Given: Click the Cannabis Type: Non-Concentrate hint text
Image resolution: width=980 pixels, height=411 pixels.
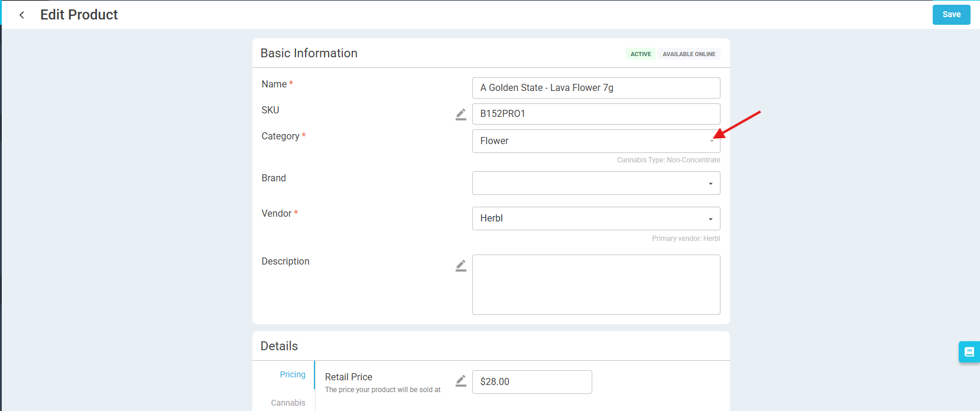Looking at the screenshot, I should click(668, 160).
